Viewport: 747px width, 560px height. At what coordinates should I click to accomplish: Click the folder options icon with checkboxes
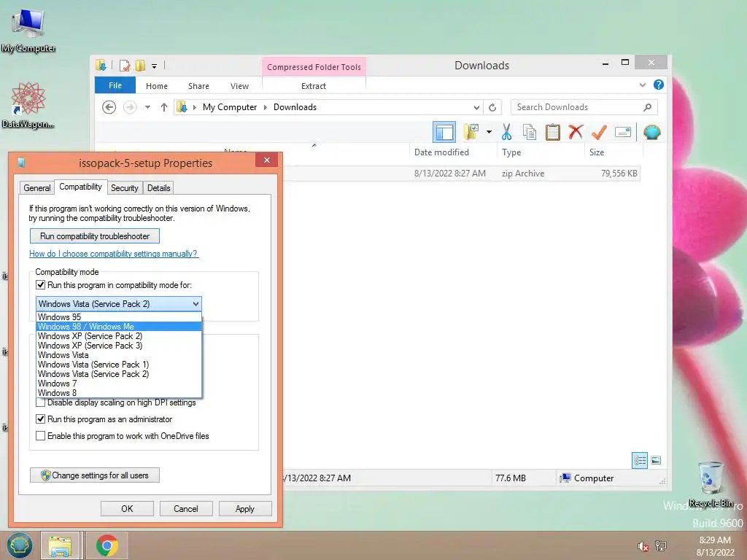471,132
